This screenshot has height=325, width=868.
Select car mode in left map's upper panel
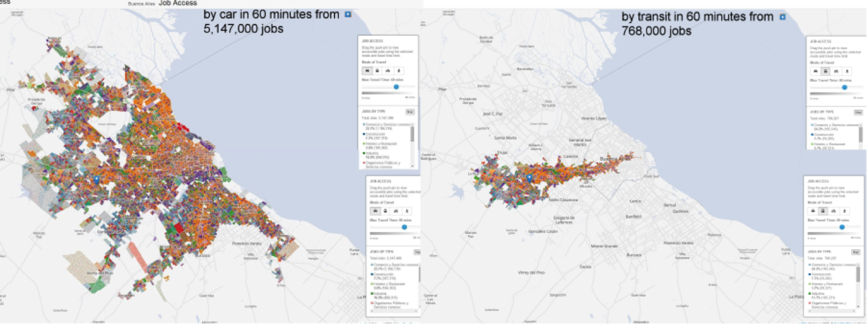pos(366,71)
